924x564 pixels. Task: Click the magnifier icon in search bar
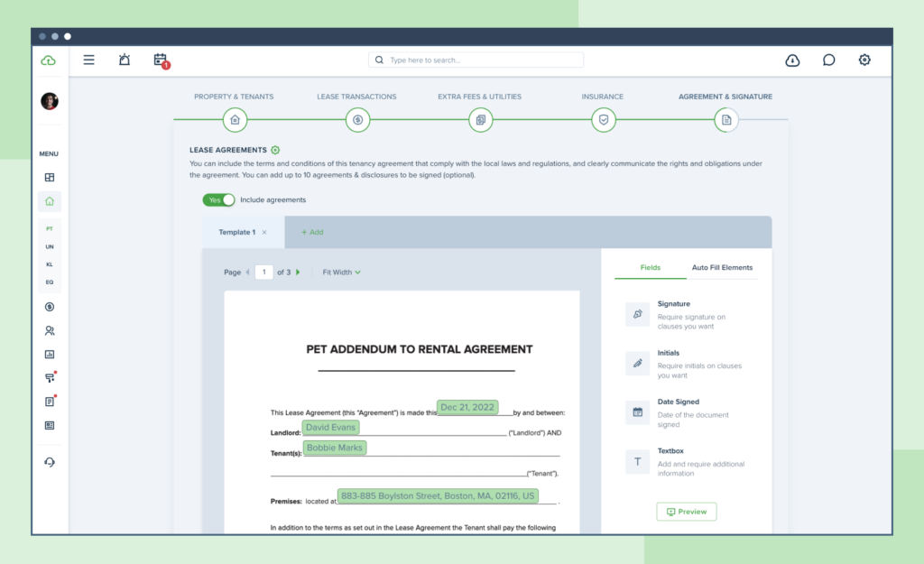pyautogui.click(x=379, y=60)
